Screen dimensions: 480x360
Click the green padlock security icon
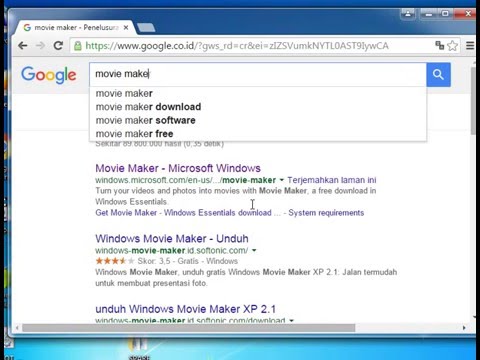point(78,46)
